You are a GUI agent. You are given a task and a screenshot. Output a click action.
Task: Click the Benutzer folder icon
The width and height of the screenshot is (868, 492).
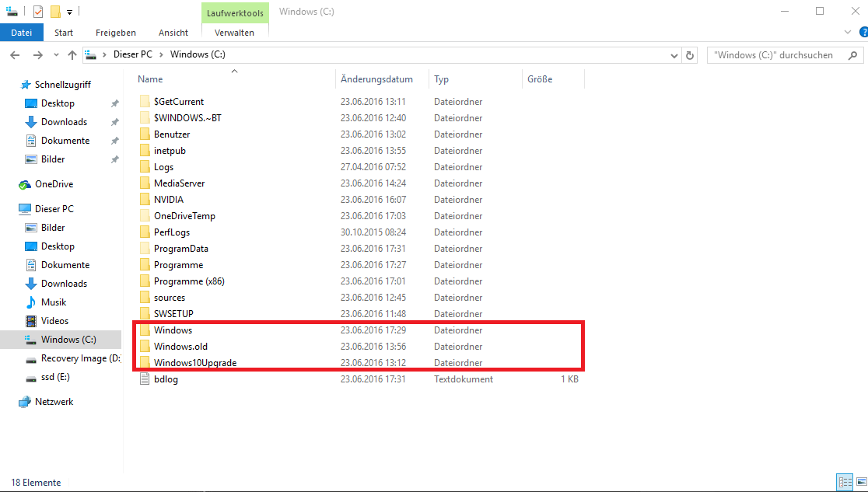pos(145,134)
